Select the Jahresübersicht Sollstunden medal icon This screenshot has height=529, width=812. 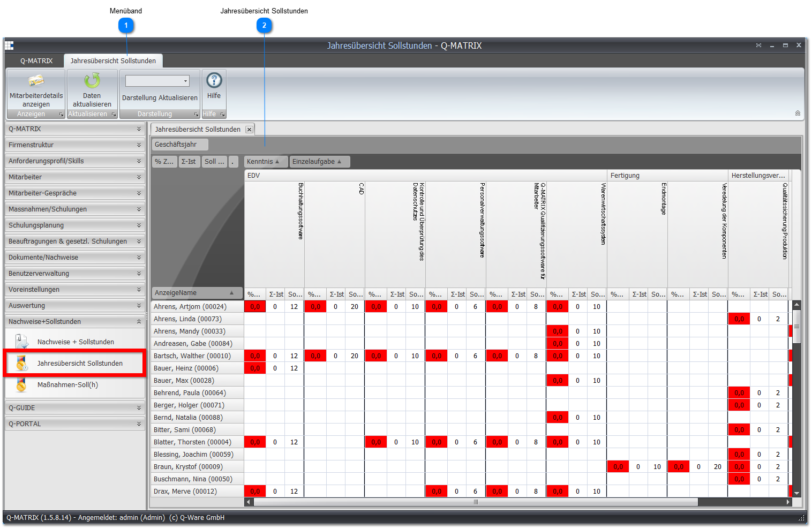(21, 363)
